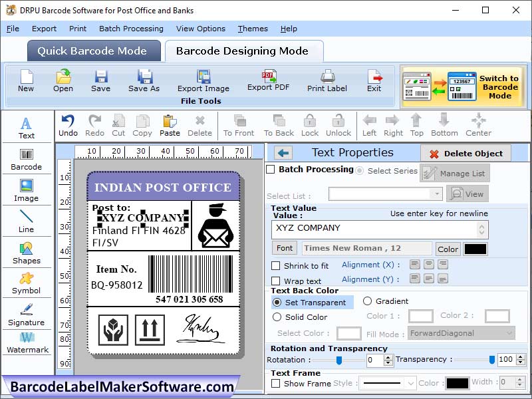
Task: Click Export Image in File Tools
Action: (203, 80)
